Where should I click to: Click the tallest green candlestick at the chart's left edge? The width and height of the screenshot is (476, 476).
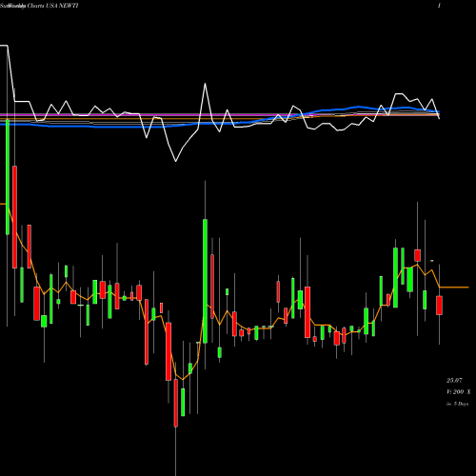click(8, 177)
